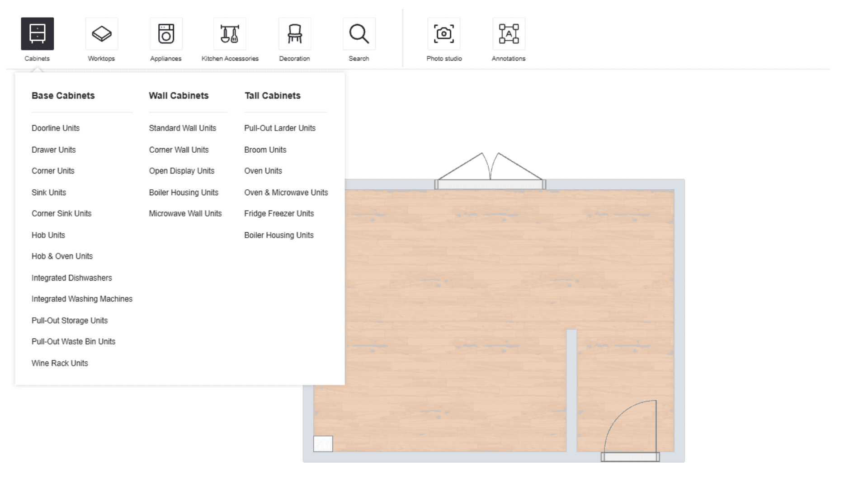Select Microwave Wall Units
This screenshot has width=868, height=488.
point(185,214)
